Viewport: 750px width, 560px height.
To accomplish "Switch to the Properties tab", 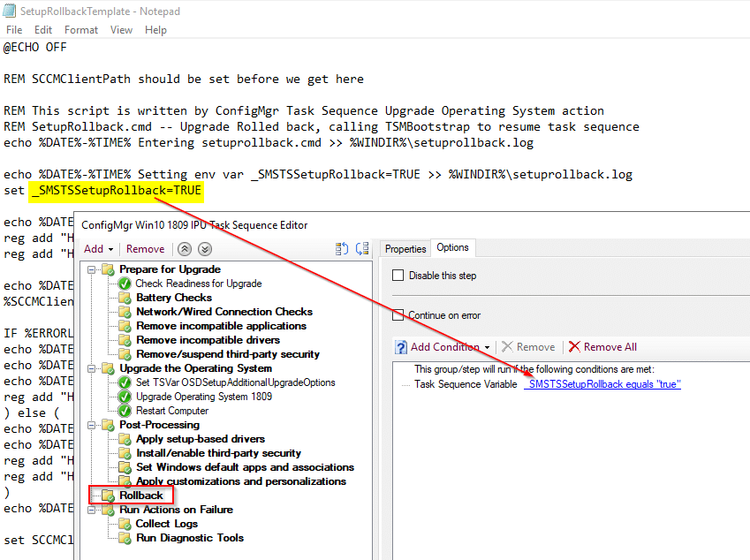I will 405,248.
